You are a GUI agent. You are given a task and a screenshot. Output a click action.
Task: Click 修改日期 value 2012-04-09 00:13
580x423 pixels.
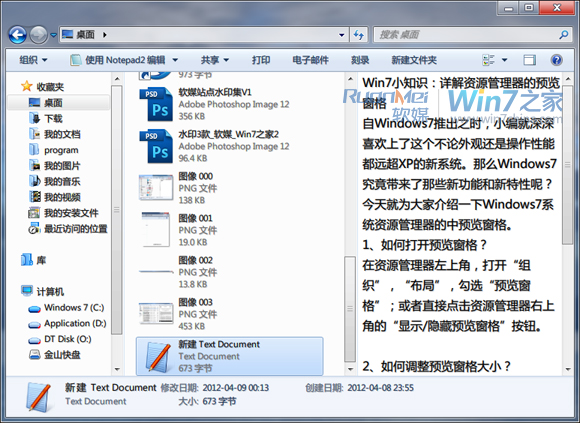click(x=236, y=388)
